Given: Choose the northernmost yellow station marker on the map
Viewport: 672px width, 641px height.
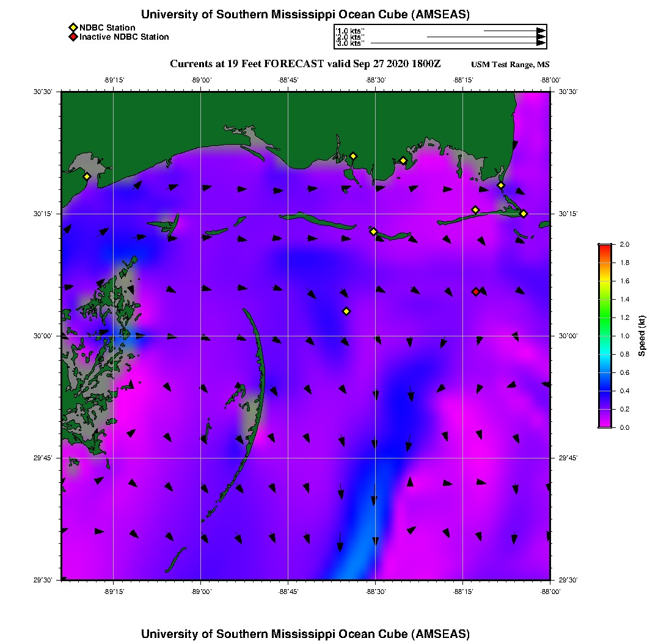Looking at the screenshot, I should [353, 156].
